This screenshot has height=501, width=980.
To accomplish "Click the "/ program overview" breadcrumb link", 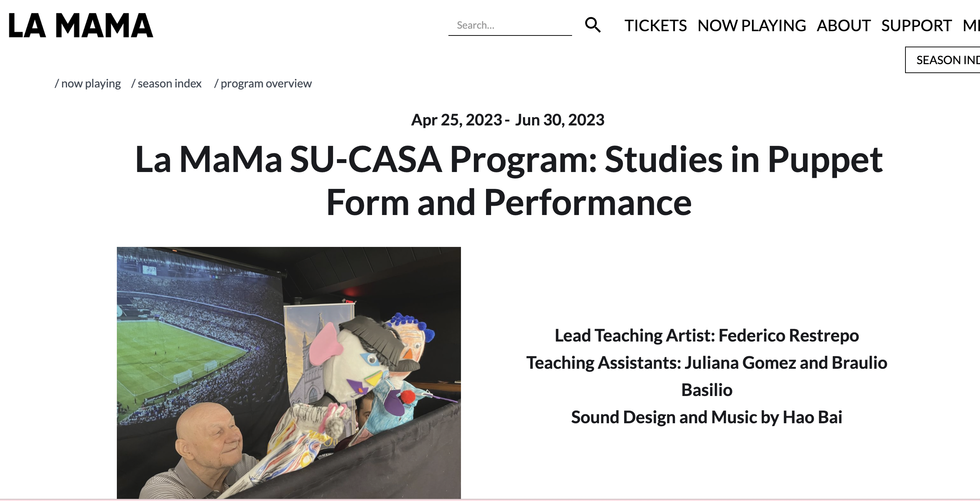I will pyautogui.click(x=263, y=83).
